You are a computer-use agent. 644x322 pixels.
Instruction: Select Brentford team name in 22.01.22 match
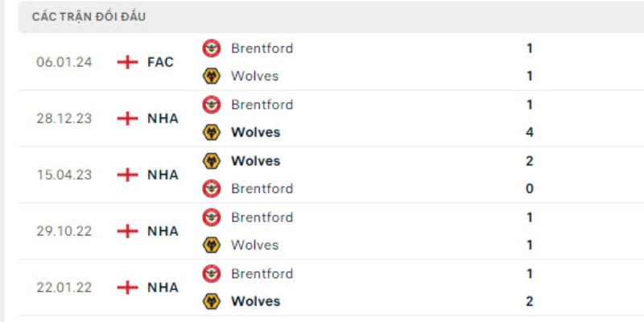click(262, 274)
